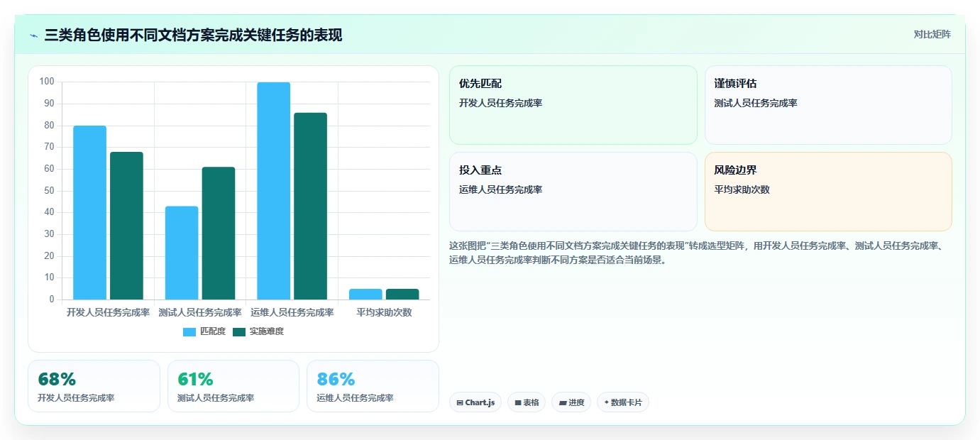Click the green 实施难度 bar for 平均求助次数
Viewport: 980px width, 440px height.
(402, 294)
